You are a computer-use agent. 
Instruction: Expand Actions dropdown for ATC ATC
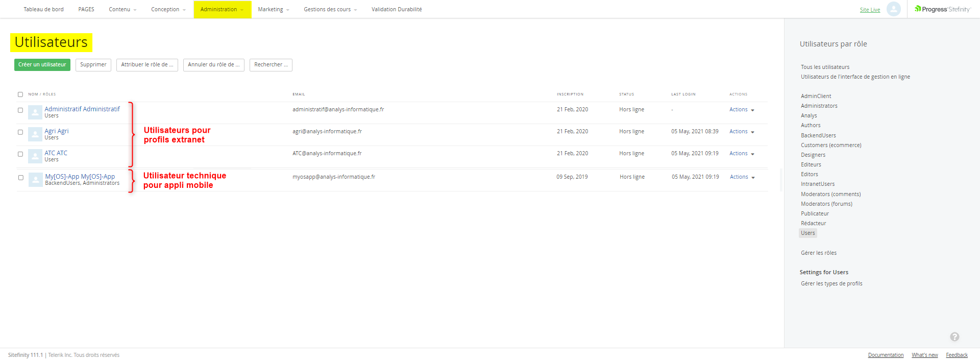(x=742, y=154)
